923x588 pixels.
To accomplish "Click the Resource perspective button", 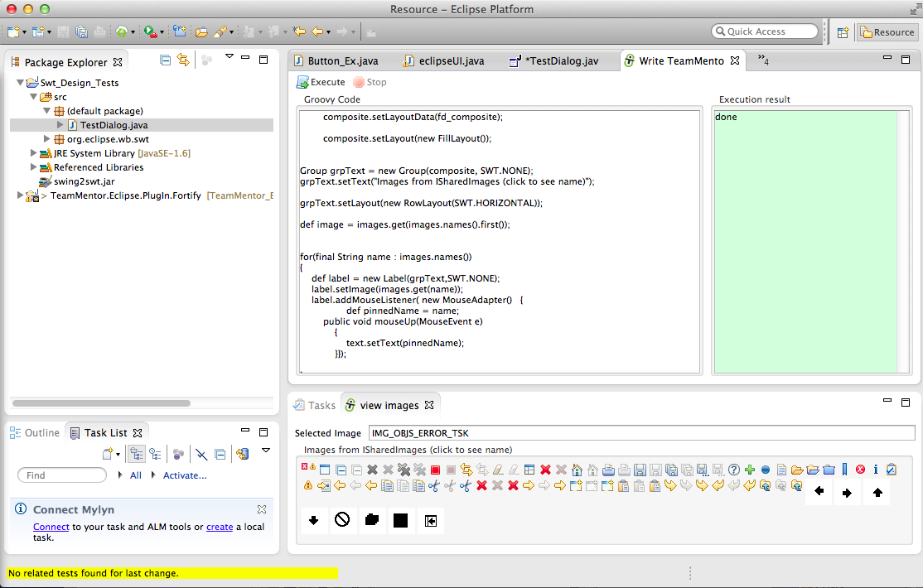I will click(887, 32).
